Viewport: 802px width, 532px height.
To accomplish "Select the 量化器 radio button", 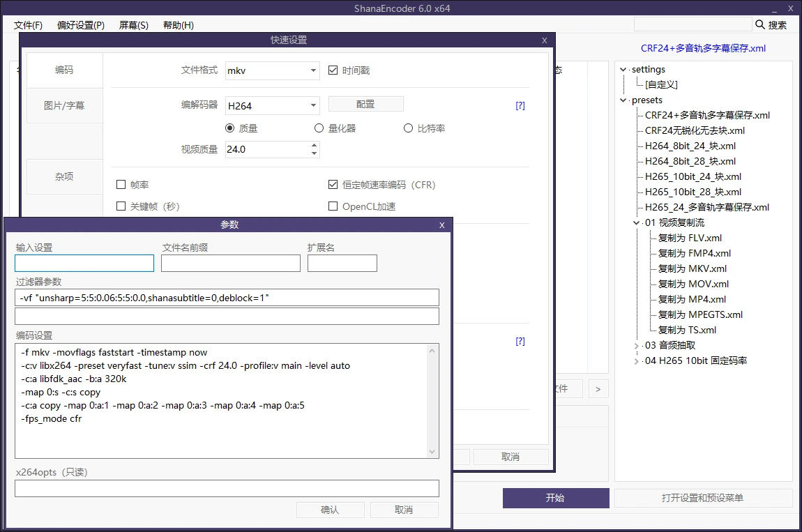I will point(319,128).
